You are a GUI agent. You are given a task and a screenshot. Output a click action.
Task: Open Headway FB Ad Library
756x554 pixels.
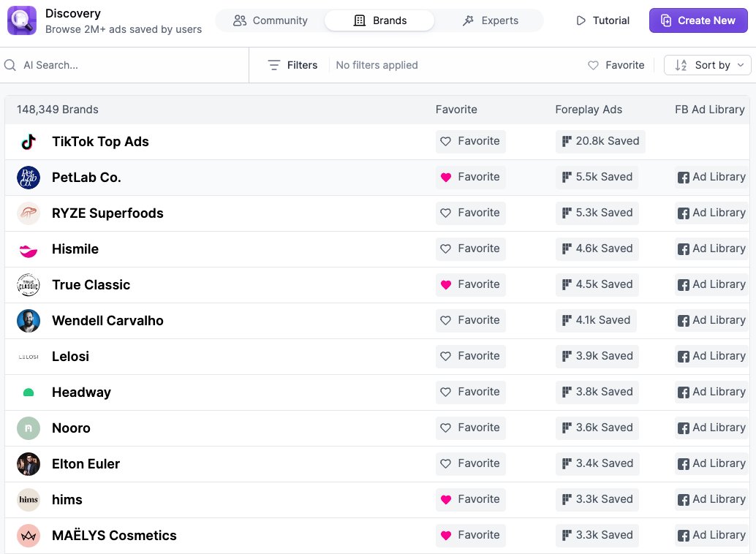[711, 392]
